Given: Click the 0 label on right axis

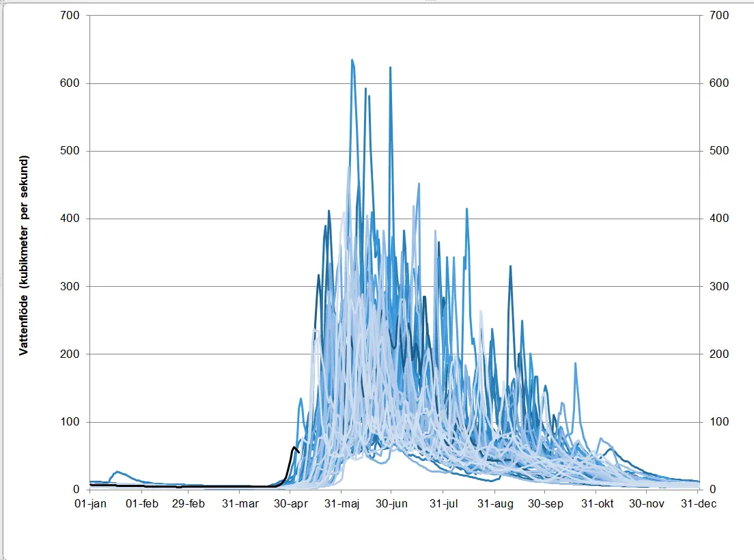Looking at the screenshot, I should pos(714,490).
